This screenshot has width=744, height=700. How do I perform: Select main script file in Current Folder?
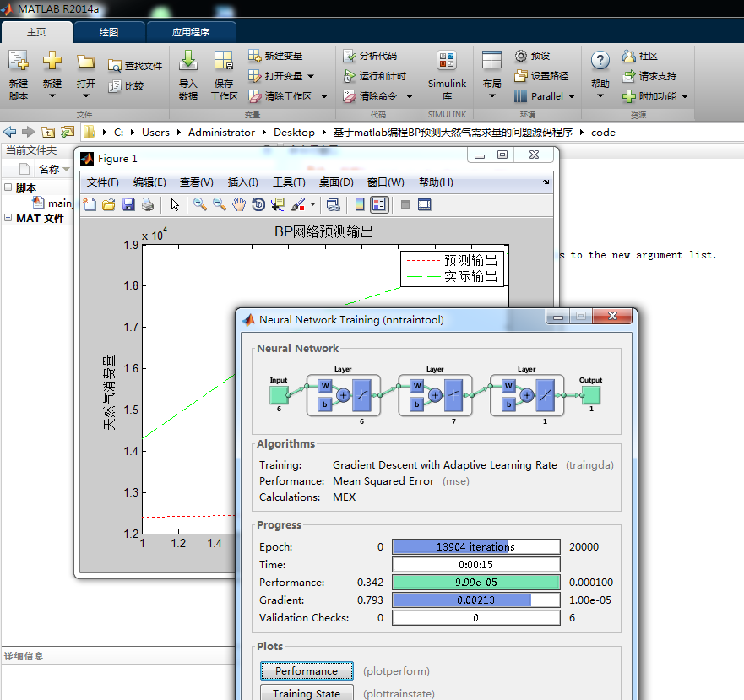click(52, 203)
